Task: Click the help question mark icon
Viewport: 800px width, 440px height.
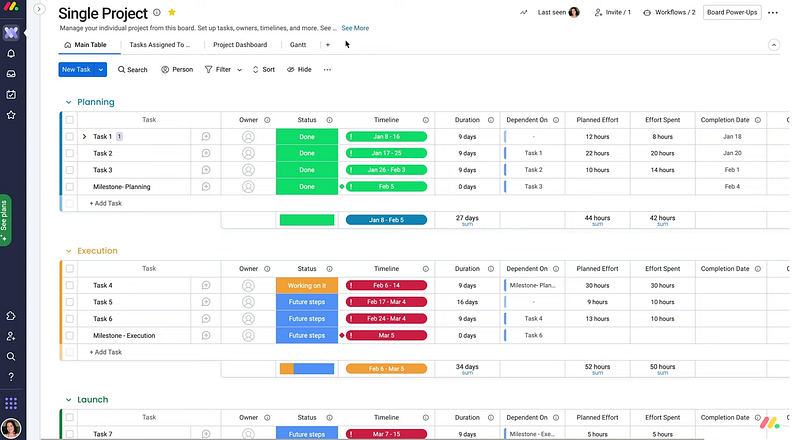Action: point(11,377)
